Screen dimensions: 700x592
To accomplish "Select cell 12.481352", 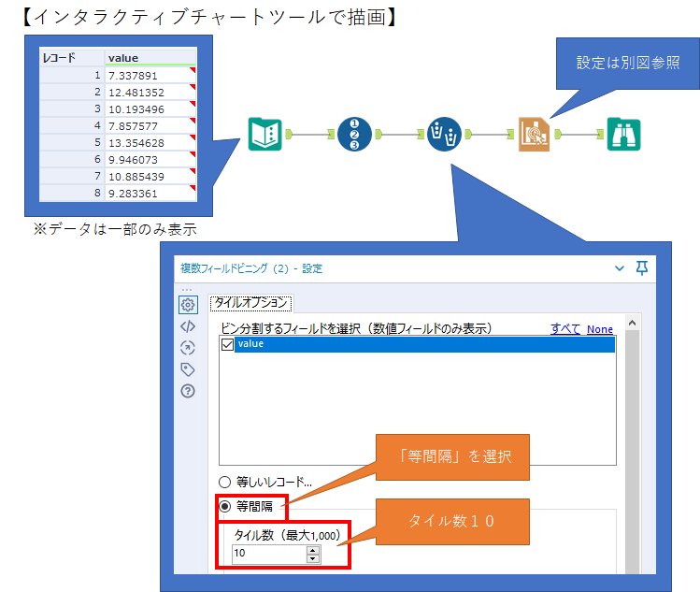I will tap(150, 92).
